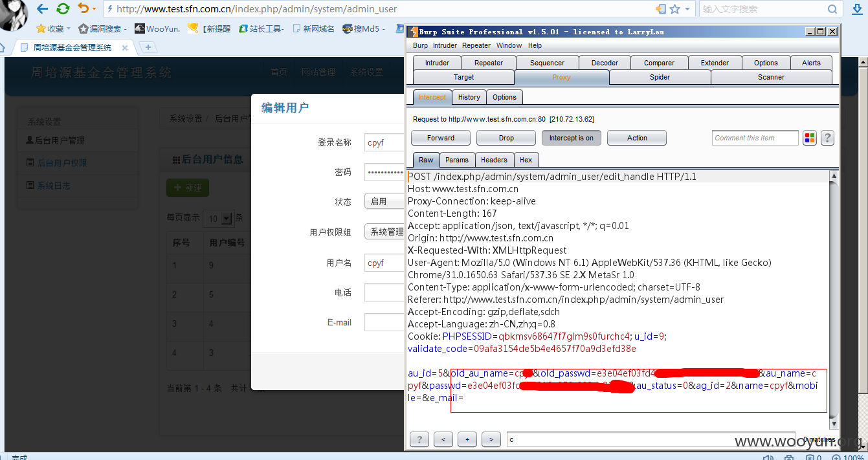Screen dimensions: 868x460
Task: Open Intruder menu in Burp menu bar
Action: point(445,45)
